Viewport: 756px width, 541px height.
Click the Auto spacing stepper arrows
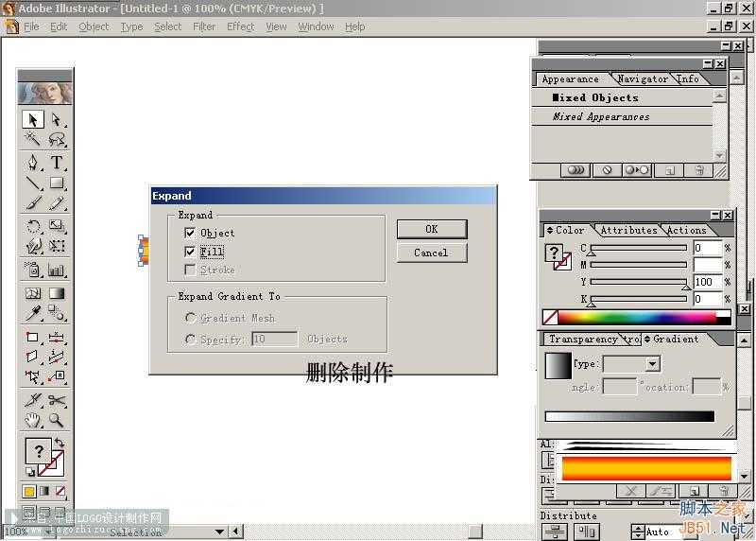click(x=638, y=532)
